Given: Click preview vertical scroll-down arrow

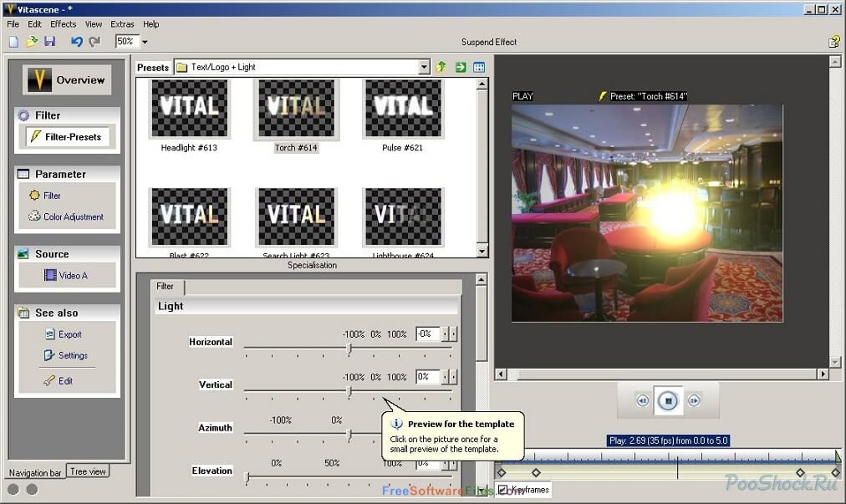Looking at the screenshot, I should (834, 362).
